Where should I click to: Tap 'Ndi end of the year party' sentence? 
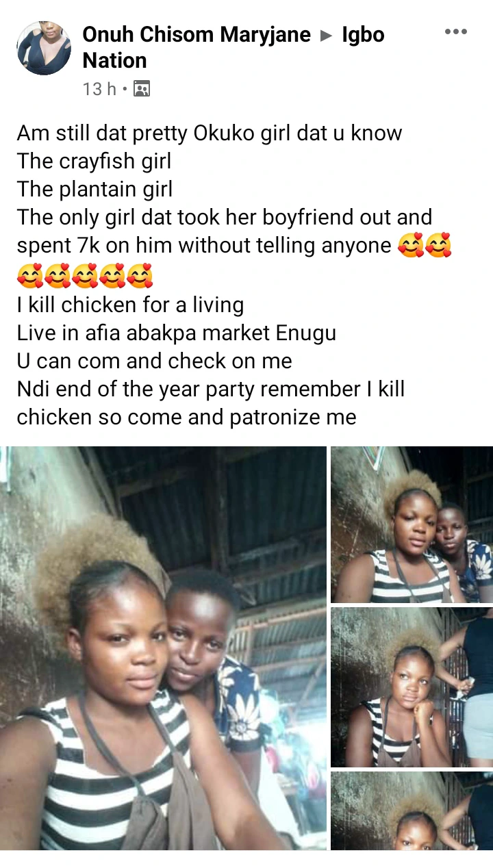tap(210, 403)
